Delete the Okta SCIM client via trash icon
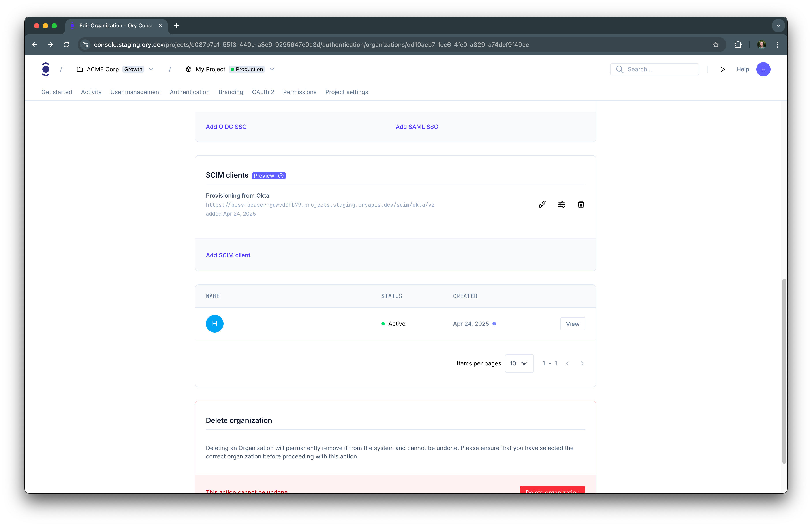Viewport: 812px width, 526px height. click(x=581, y=204)
